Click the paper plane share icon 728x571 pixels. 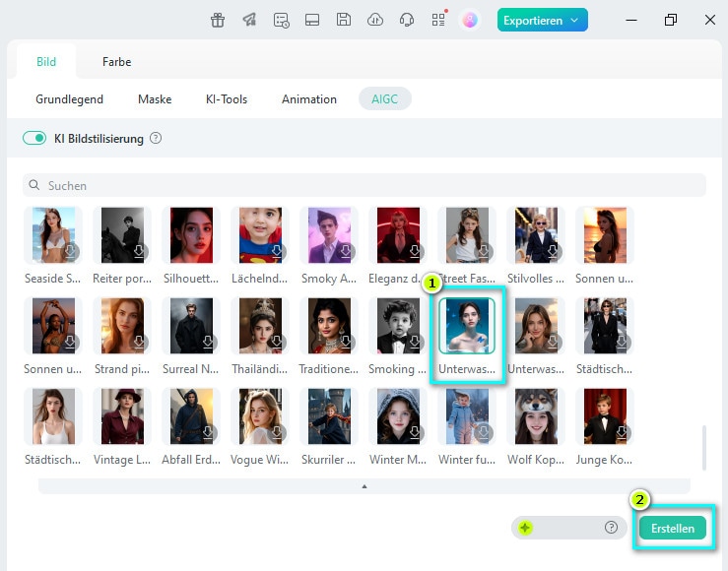coord(249,20)
